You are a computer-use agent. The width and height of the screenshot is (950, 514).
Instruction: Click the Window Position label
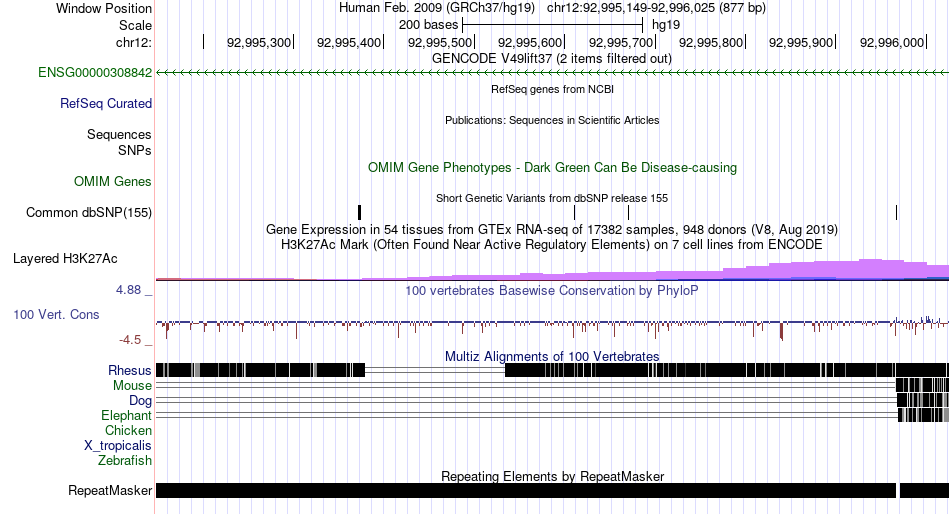[104, 8]
